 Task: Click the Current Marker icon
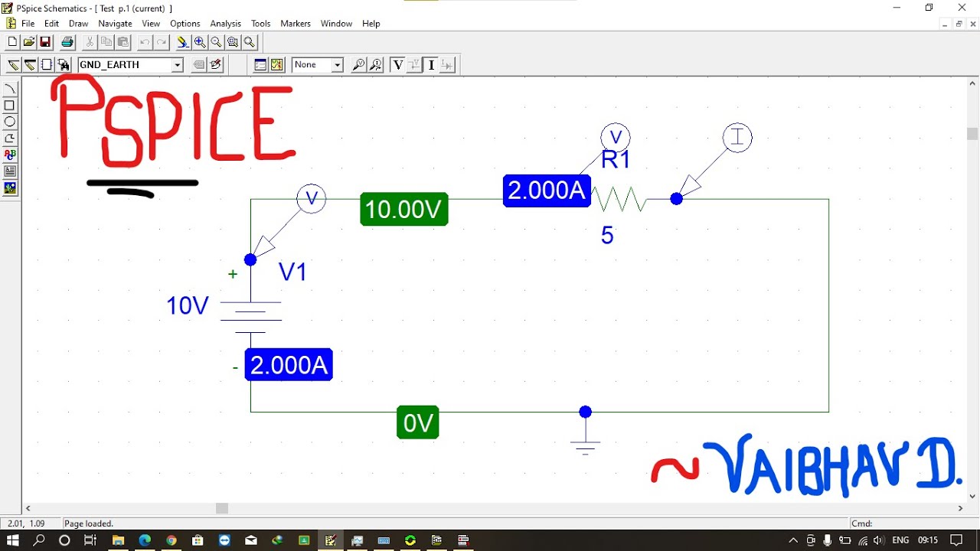tap(375, 65)
